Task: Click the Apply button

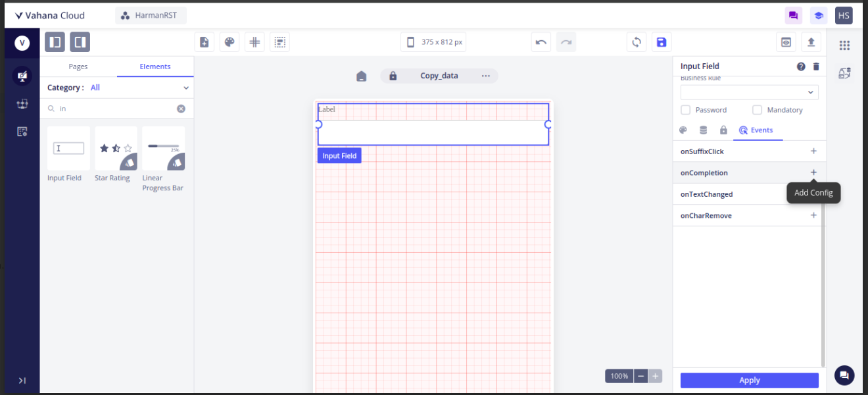Action: coord(749,381)
